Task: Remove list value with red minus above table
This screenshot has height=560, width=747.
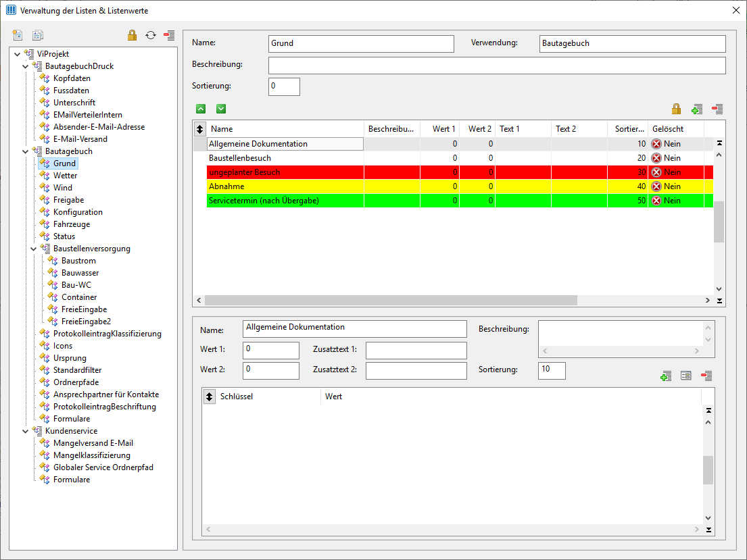Action: coord(717,109)
